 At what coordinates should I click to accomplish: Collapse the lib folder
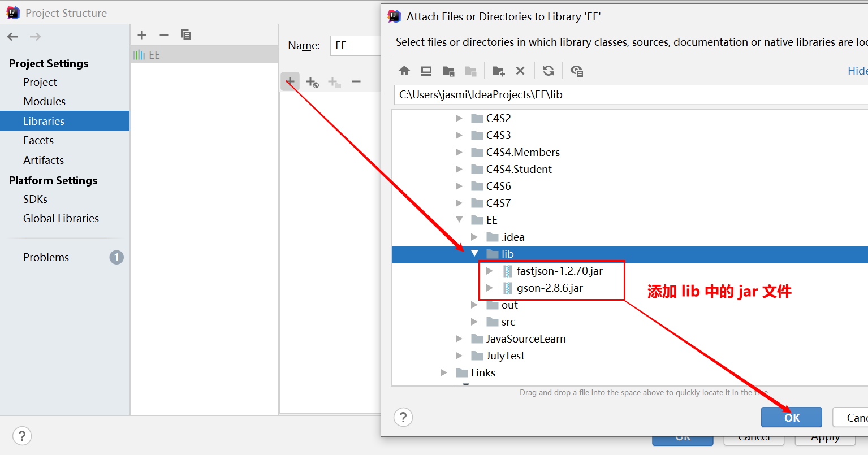474,253
